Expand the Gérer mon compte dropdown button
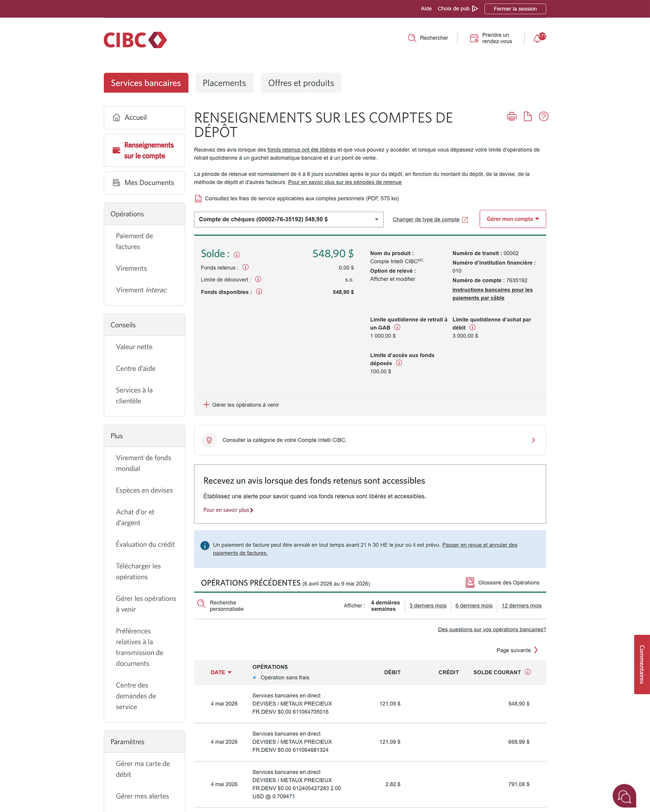 pos(513,219)
